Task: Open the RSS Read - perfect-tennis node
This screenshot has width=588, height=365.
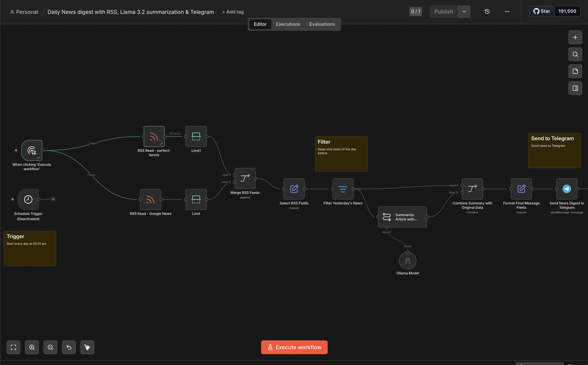Action: click(x=154, y=136)
